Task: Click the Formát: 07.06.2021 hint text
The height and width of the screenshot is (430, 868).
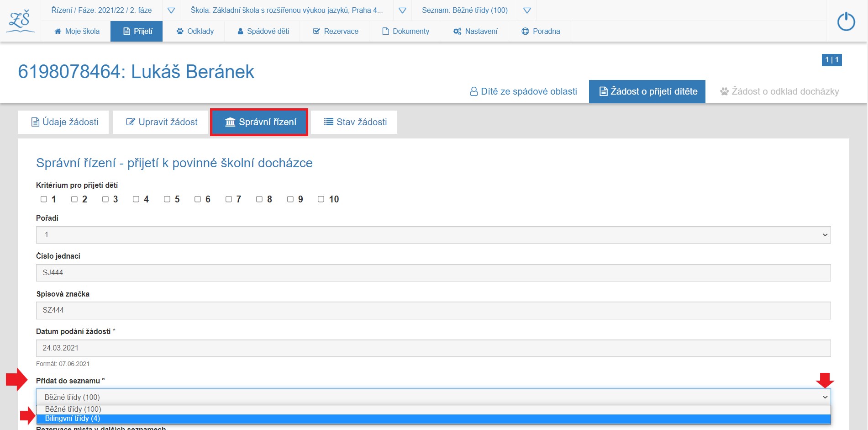Action: (x=63, y=364)
